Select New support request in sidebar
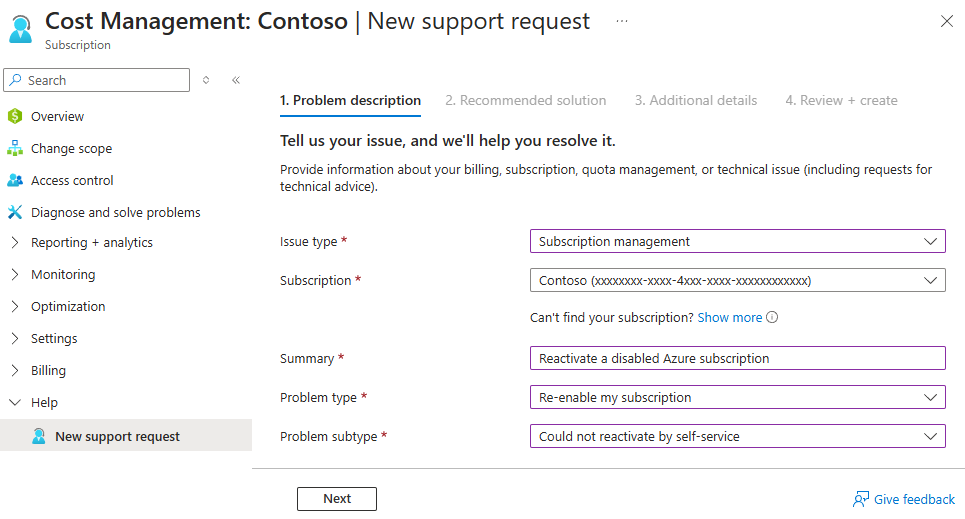This screenshot has height=519, width=965. click(126, 435)
